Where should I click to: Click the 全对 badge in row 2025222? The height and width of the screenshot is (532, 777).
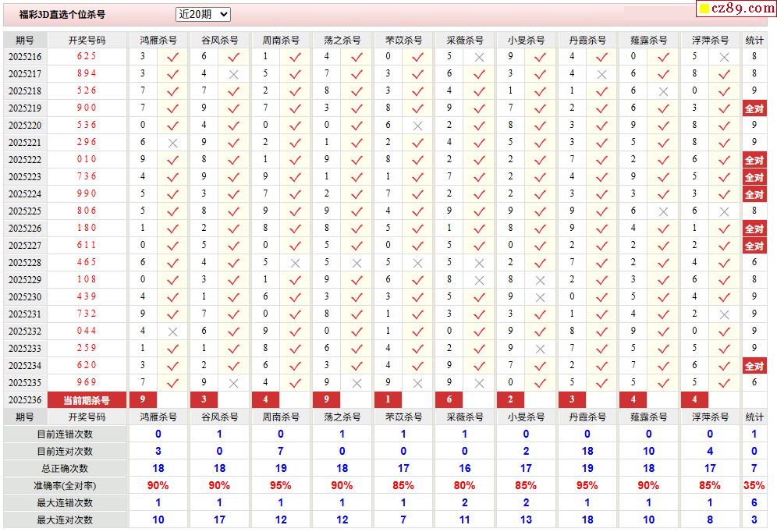(x=754, y=160)
